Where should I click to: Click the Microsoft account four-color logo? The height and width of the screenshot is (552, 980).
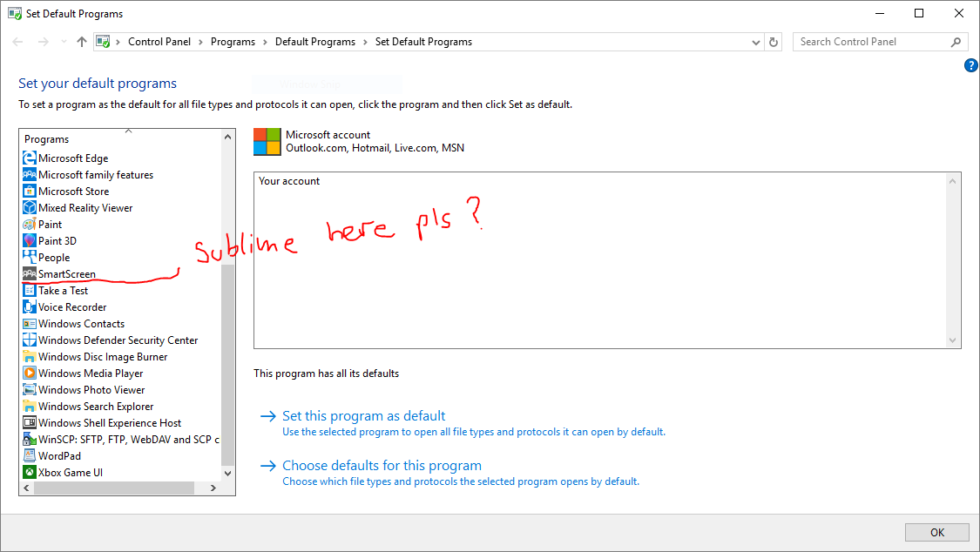[x=267, y=142]
